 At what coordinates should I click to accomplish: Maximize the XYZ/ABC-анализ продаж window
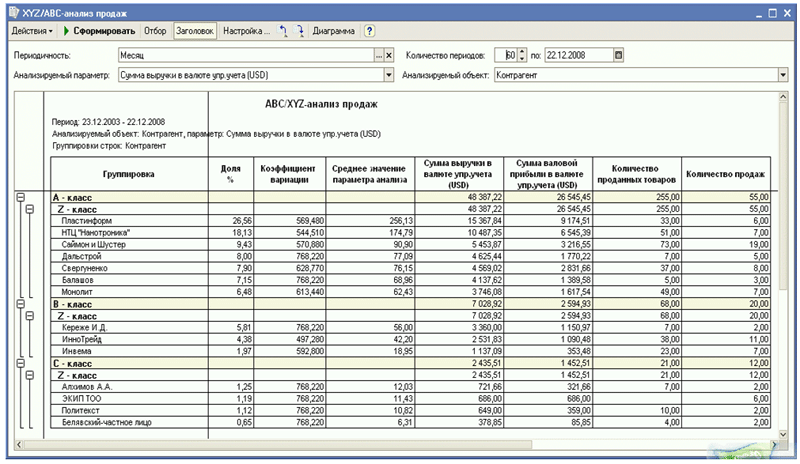click(x=772, y=13)
